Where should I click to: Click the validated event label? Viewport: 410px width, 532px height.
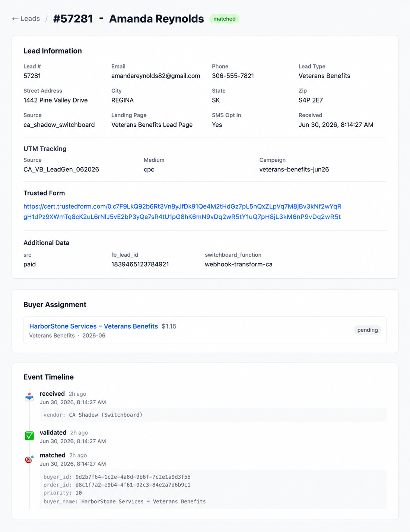pos(53,433)
